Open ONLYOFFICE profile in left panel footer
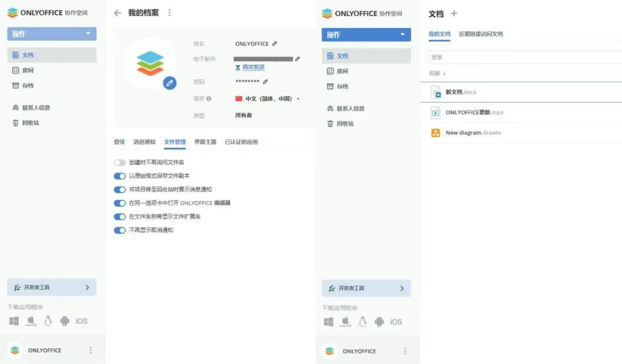622x364 pixels. pyautogui.click(x=36, y=350)
